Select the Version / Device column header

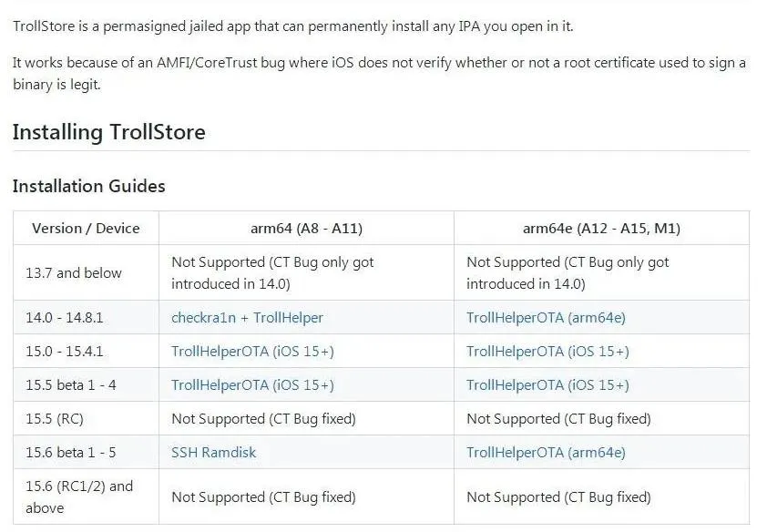[87, 229]
